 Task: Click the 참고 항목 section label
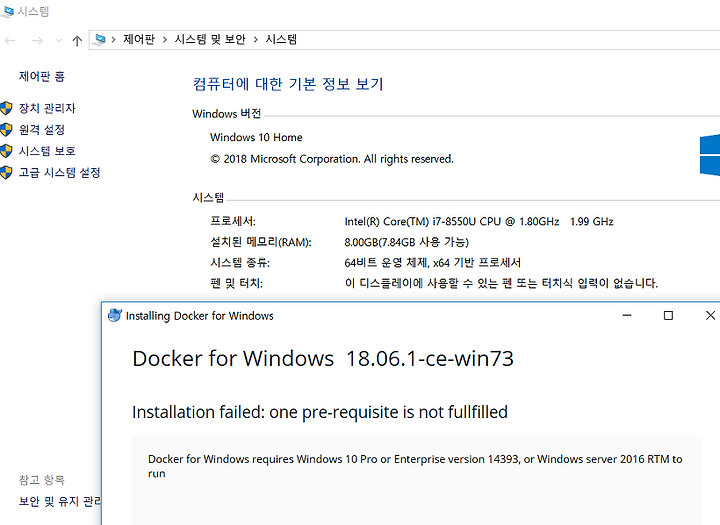point(42,480)
